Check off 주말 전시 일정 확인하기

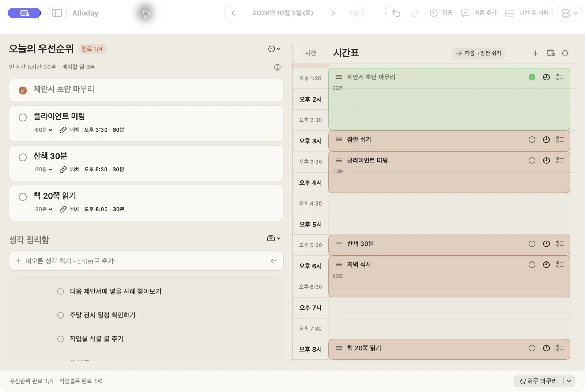(60, 315)
